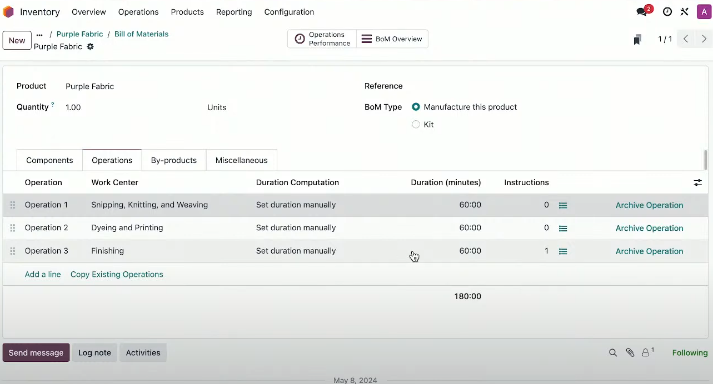This screenshot has width=713, height=384.
Task: Open instructions list icon for Operation 3
Action: [563, 251]
